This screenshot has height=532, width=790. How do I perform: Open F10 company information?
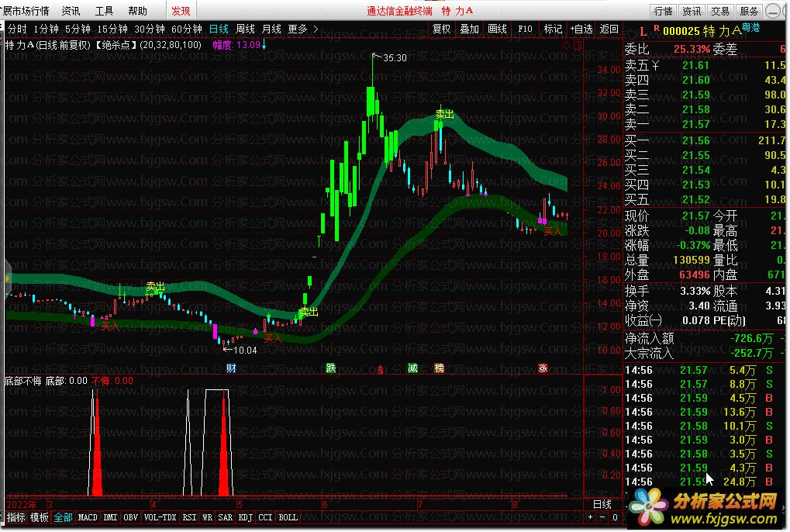[525, 29]
